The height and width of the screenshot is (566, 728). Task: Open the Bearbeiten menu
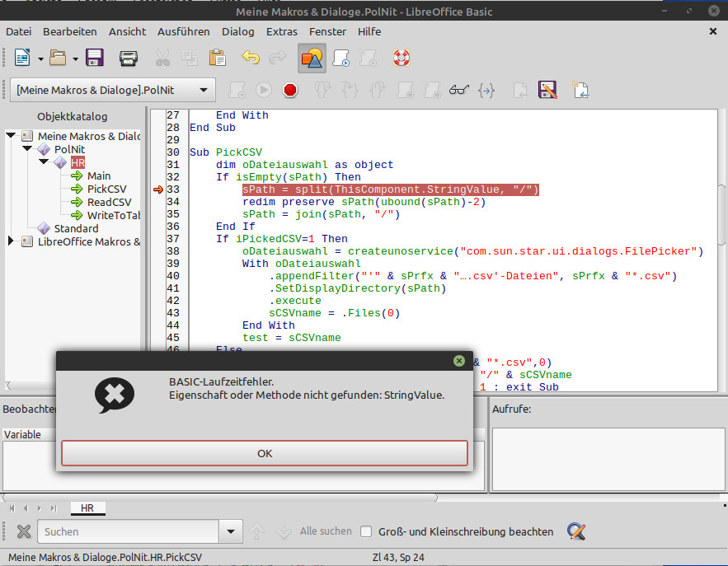pos(70,31)
